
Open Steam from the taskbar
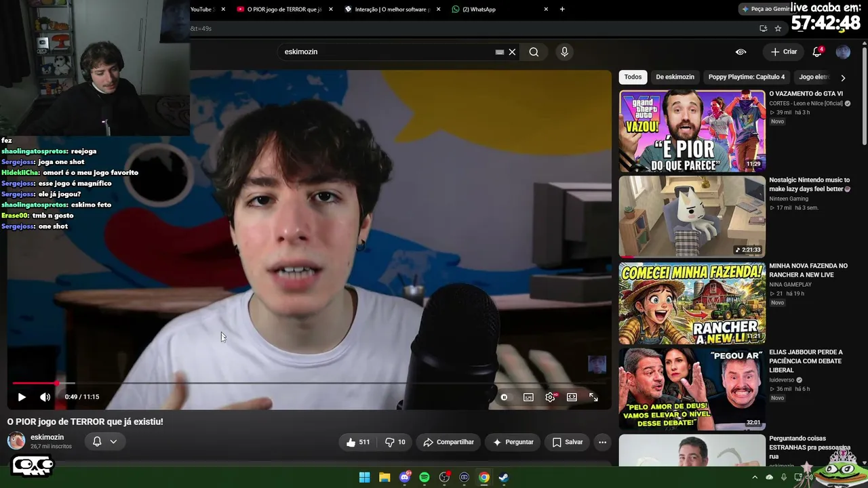tap(504, 477)
